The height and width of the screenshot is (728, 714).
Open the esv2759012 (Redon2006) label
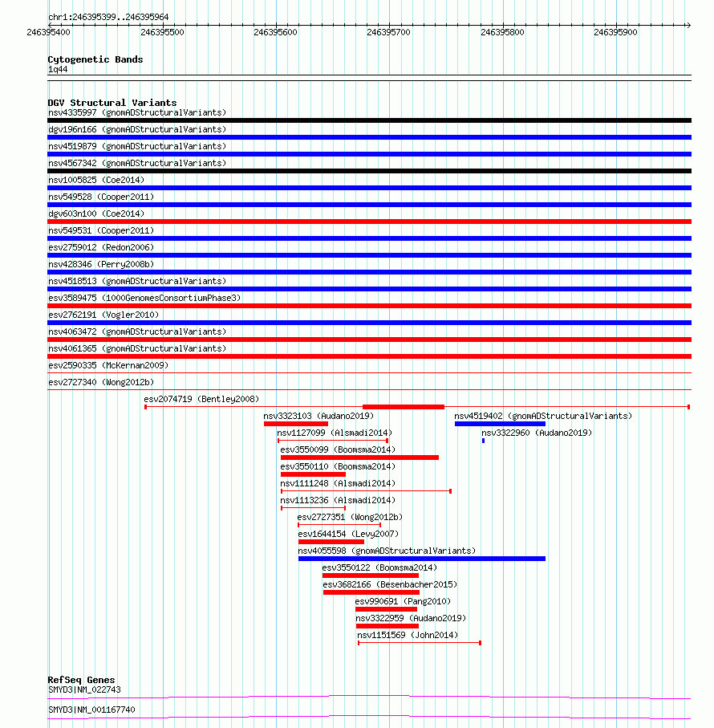[x=101, y=247]
